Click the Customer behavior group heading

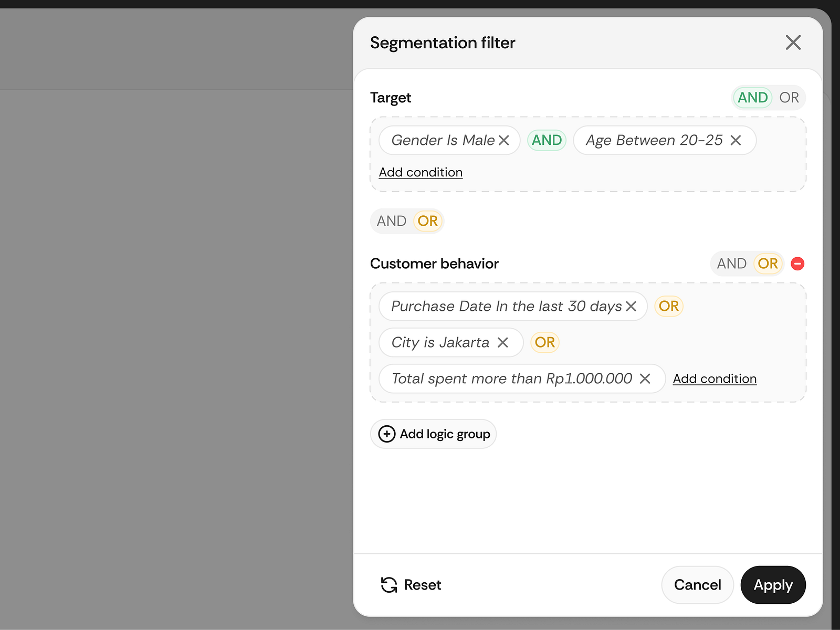[x=434, y=264]
